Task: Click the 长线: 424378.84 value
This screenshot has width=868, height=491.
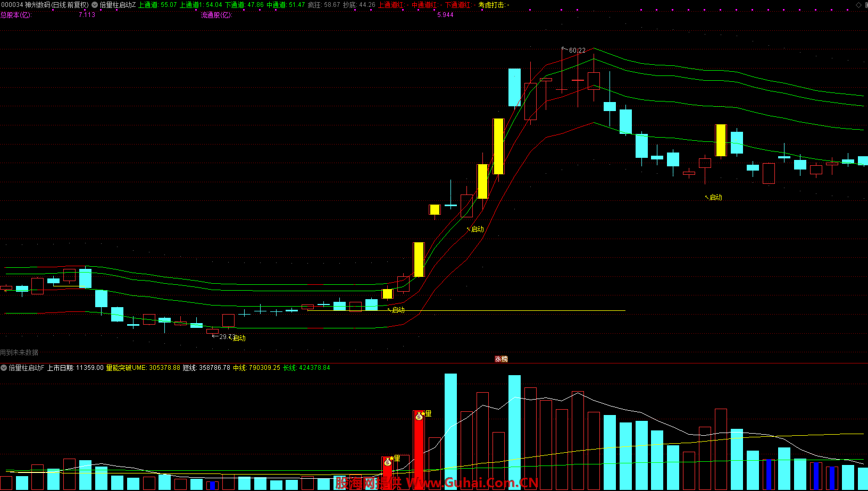Action: pyautogui.click(x=307, y=368)
